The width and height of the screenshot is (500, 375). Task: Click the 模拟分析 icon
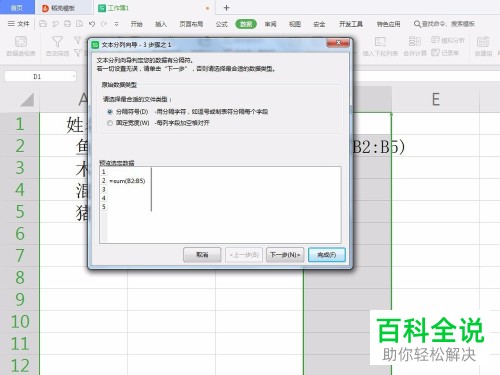[x=448, y=40]
